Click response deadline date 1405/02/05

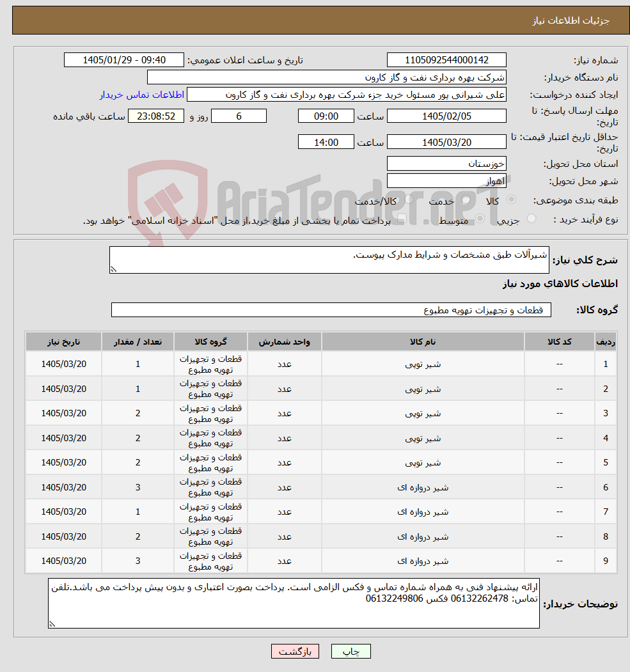(446, 116)
